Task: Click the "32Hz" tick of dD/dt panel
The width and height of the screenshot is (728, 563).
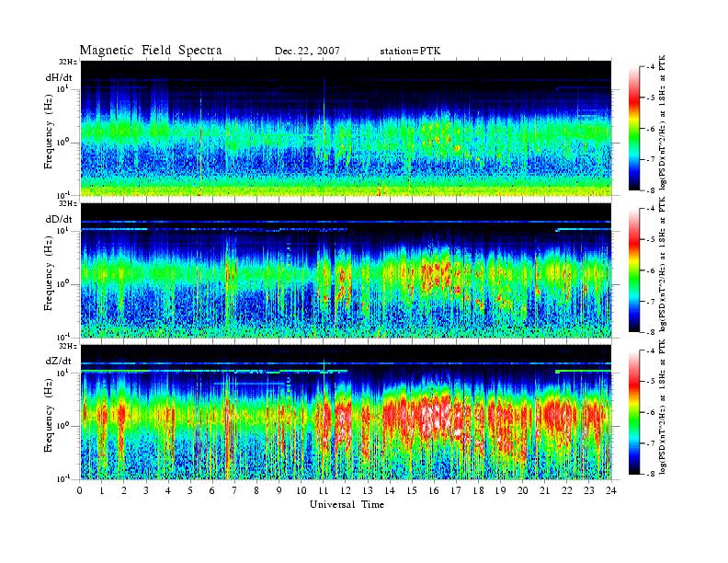Action: [68, 203]
